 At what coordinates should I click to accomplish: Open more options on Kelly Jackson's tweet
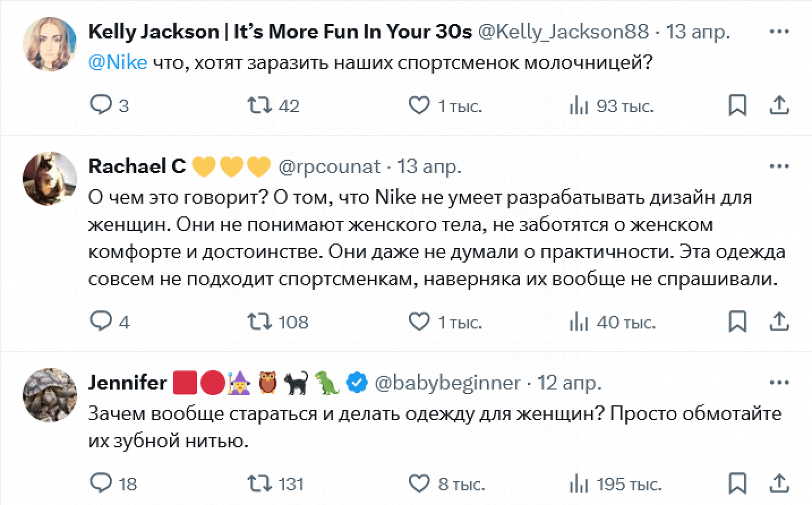point(779,32)
